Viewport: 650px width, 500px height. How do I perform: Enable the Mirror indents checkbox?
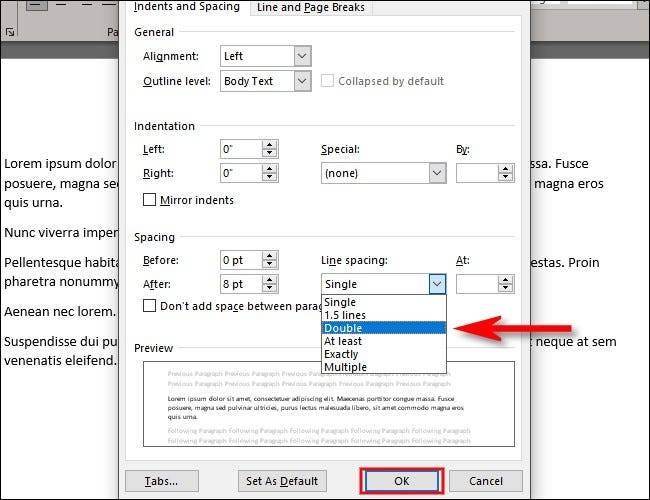[x=150, y=200]
